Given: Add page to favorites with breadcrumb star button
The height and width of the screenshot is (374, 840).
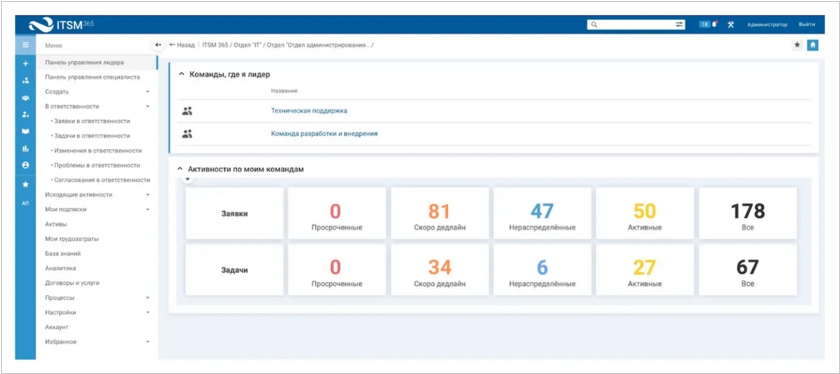Looking at the screenshot, I should click(797, 45).
